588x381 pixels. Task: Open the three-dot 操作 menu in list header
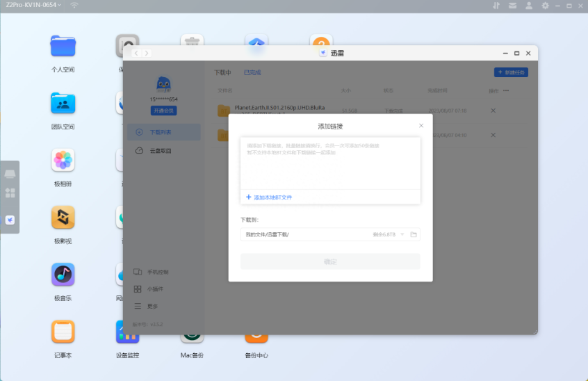[x=506, y=90]
